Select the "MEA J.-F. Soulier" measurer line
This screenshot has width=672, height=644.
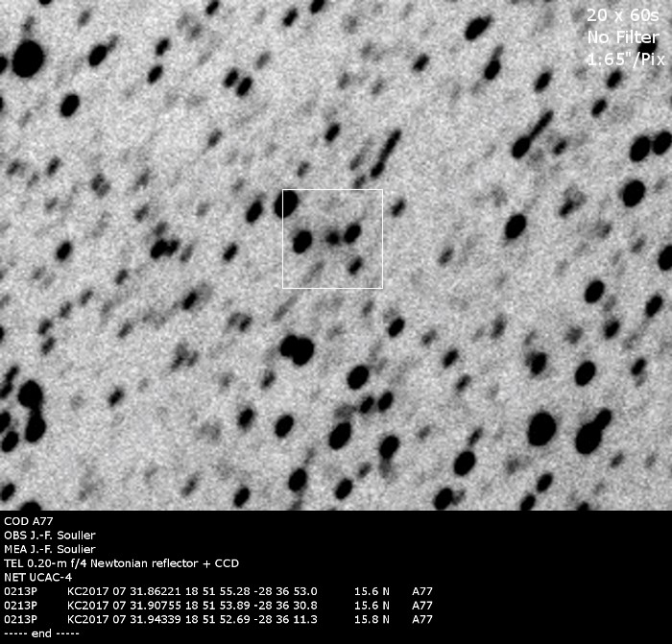pos(50,549)
